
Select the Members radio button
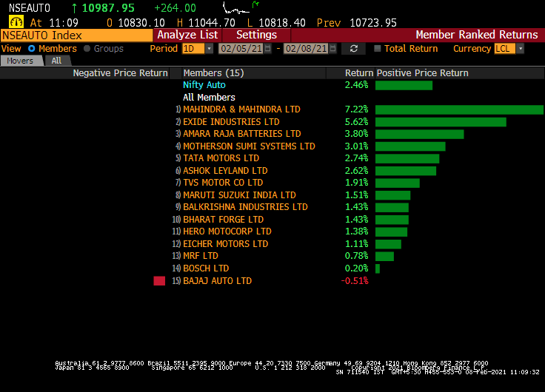click(x=31, y=49)
